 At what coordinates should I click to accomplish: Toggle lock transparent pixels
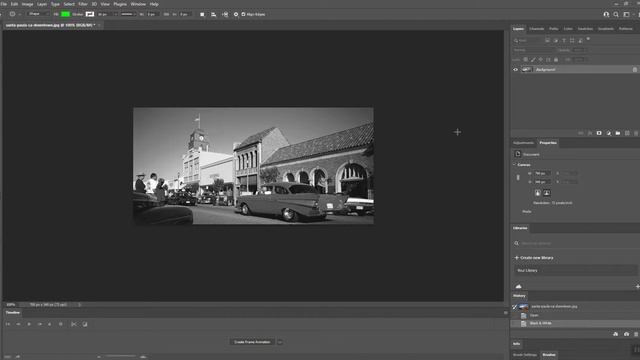(x=526, y=60)
